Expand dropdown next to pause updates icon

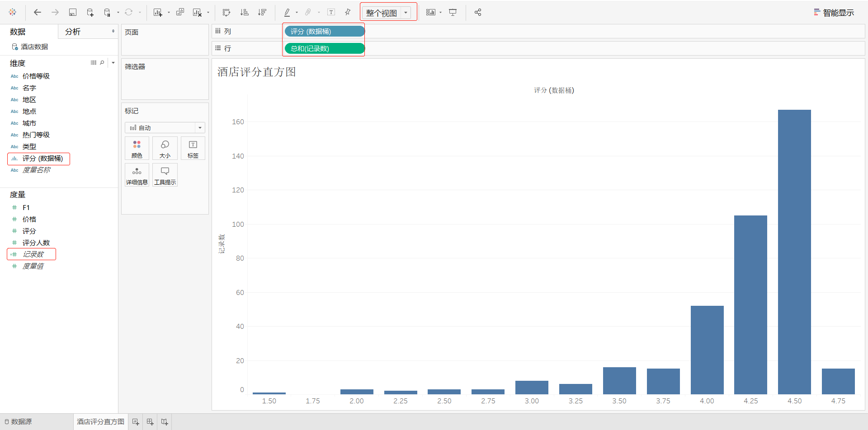118,12
